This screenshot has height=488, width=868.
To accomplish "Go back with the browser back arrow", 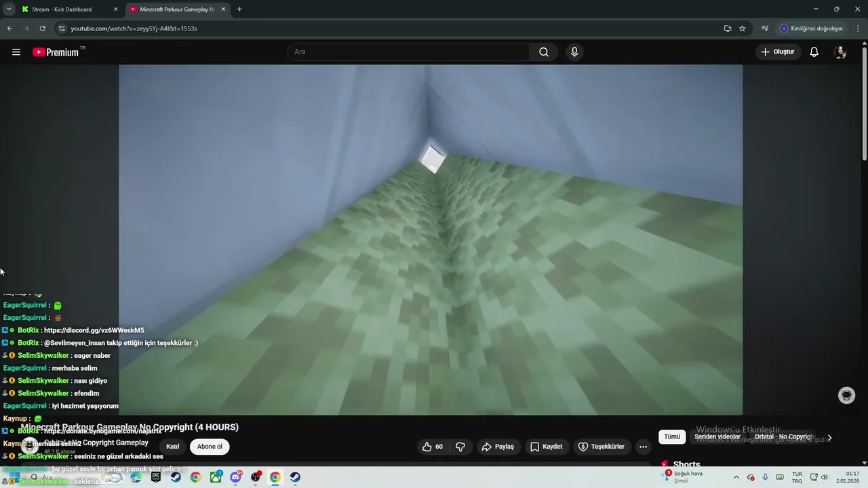I will click(x=9, y=28).
